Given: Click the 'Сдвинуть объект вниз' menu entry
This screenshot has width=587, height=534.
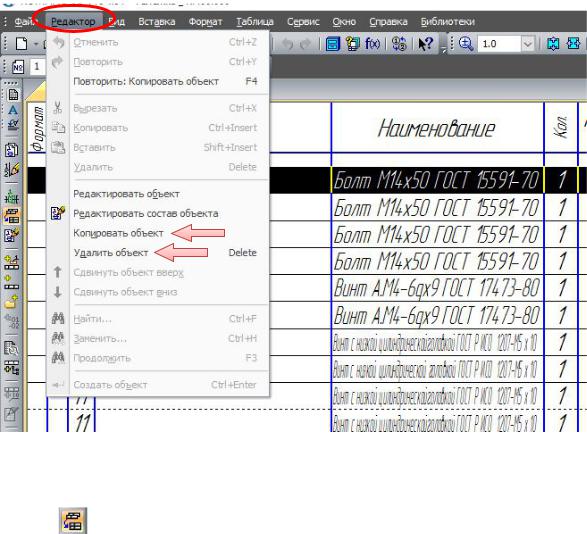Looking at the screenshot, I should [x=157, y=292].
